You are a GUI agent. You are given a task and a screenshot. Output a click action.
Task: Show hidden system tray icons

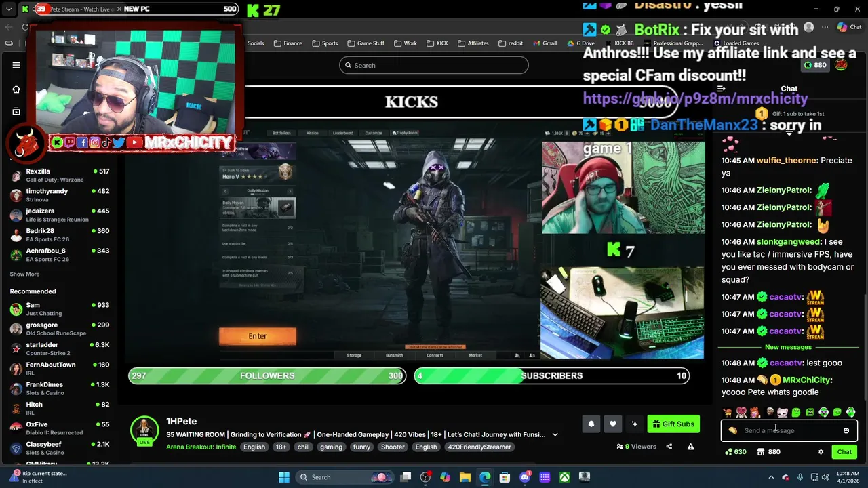click(771, 477)
